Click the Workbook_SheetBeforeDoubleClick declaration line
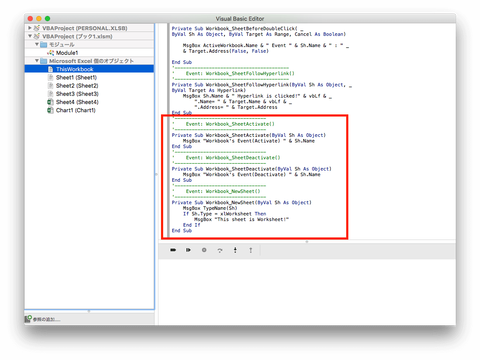Image resolution: width=480 pixels, height=360 pixels. click(x=238, y=29)
